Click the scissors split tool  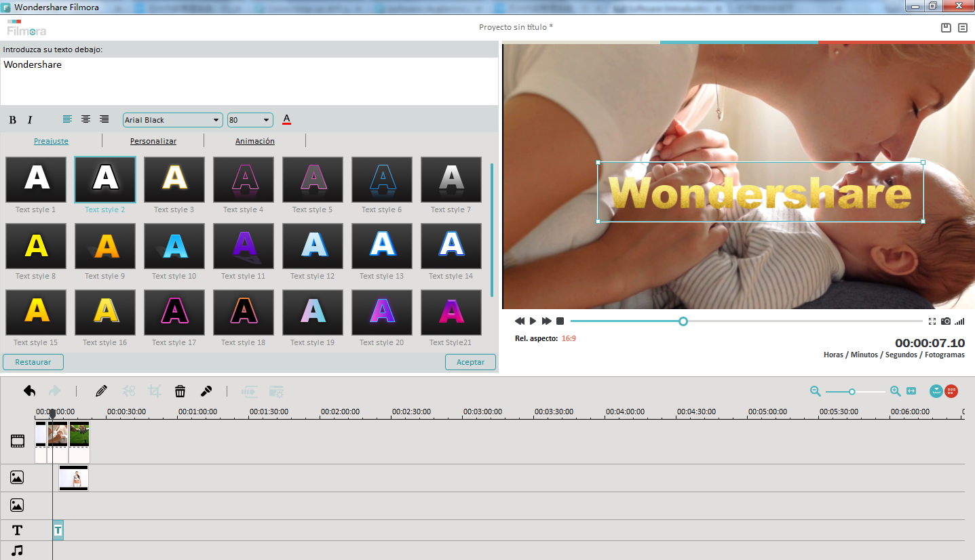point(128,391)
